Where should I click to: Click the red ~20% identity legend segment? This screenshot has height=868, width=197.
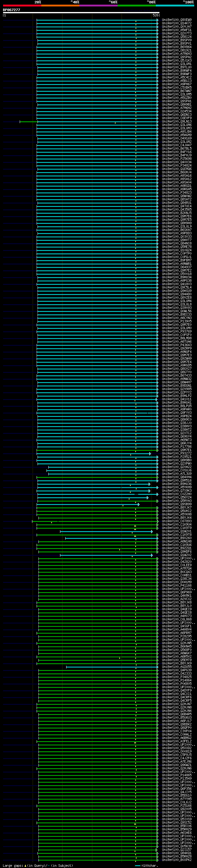click(x=22, y=6)
